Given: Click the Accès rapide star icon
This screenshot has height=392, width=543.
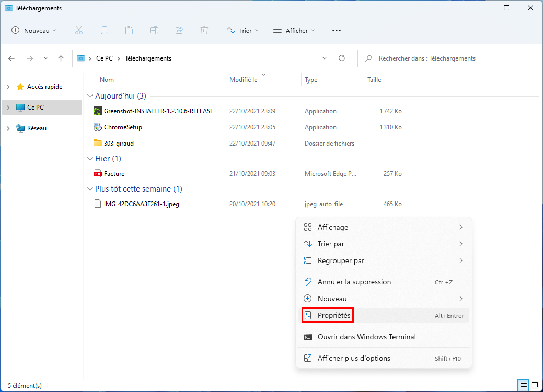Looking at the screenshot, I should 20,87.
